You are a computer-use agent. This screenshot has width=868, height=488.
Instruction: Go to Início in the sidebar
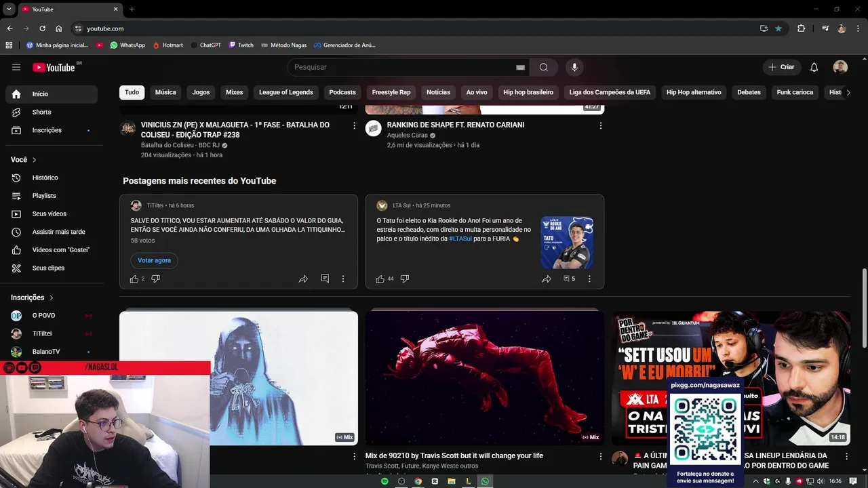pyautogui.click(x=52, y=94)
